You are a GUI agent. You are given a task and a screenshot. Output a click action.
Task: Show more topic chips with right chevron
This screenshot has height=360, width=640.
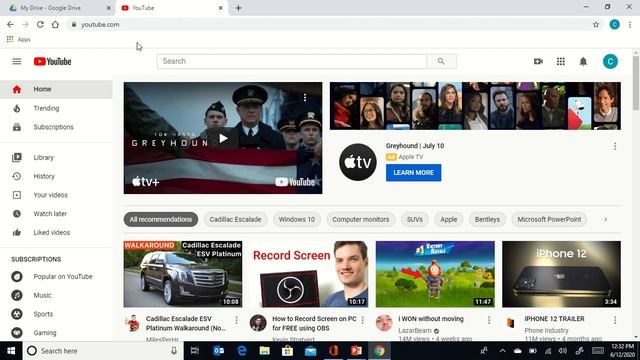(606, 219)
